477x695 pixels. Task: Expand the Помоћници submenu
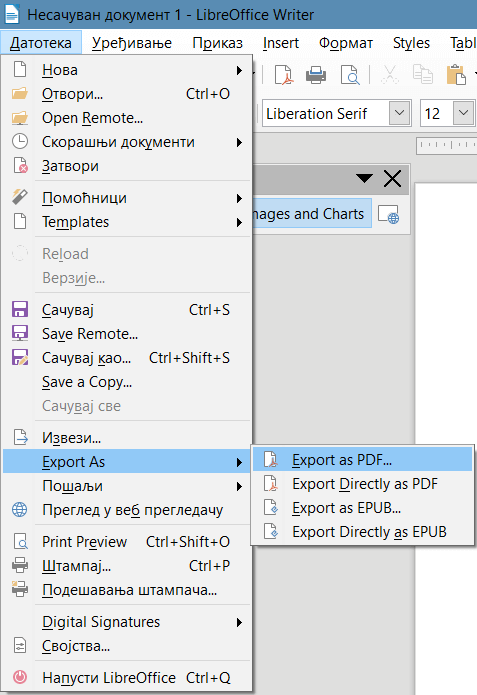pyautogui.click(x=128, y=198)
